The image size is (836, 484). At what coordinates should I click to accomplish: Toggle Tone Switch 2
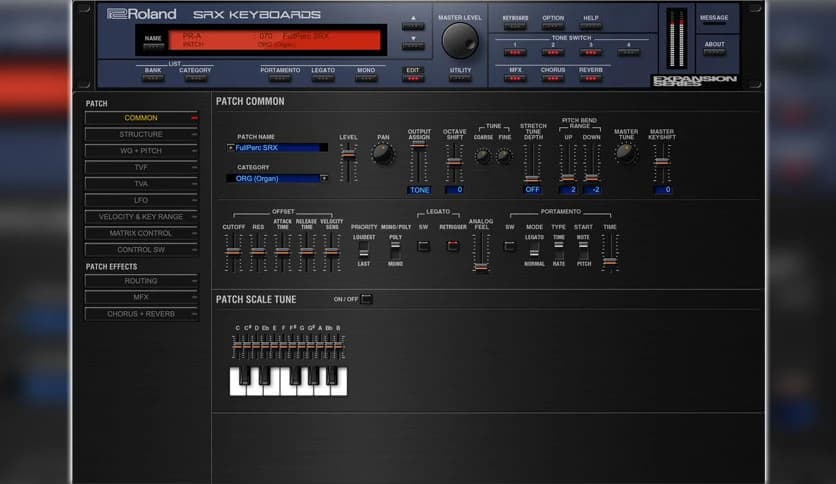click(553, 52)
